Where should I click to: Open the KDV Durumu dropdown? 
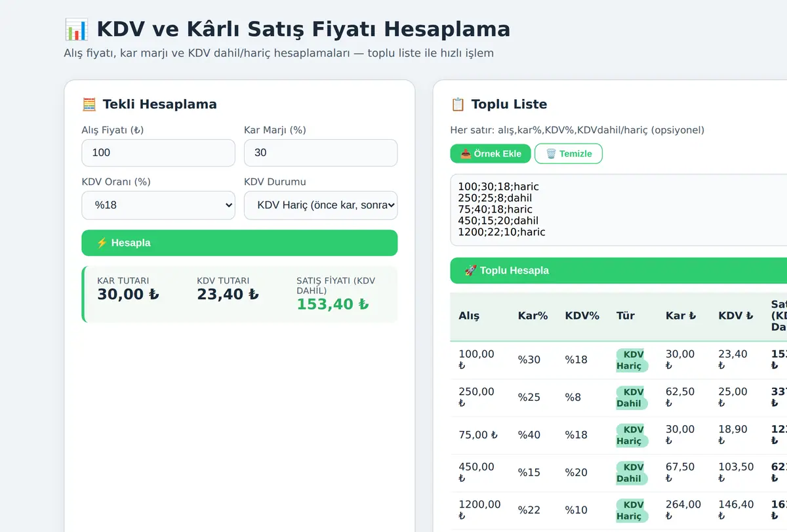click(321, 205)
